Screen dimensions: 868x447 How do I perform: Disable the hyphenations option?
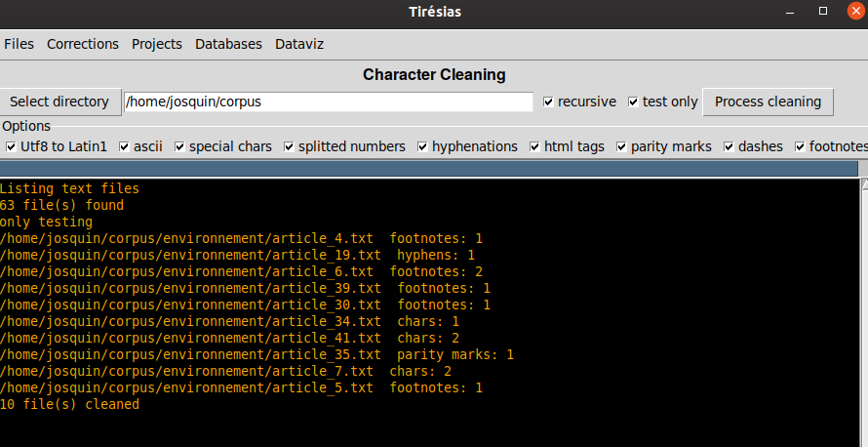(423, 146)
